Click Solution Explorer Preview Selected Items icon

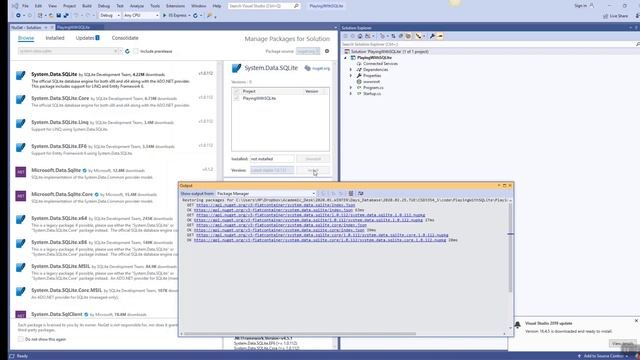(440, 36)
